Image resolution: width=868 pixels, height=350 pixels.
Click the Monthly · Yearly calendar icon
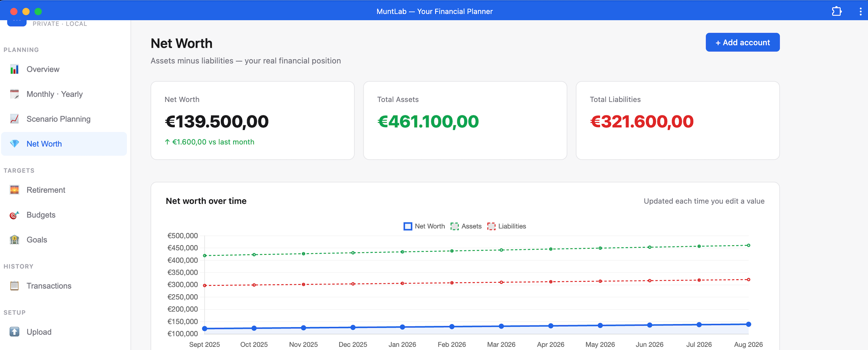14,94
